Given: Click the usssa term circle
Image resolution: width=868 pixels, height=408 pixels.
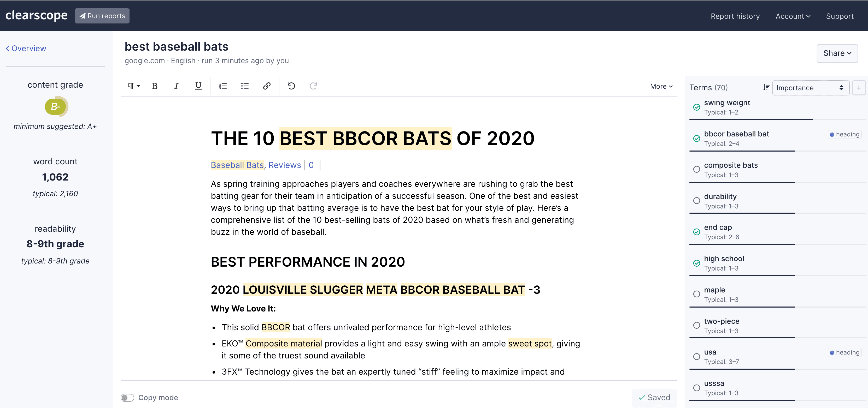Looking at the screenshot, I should click(696, 388).
